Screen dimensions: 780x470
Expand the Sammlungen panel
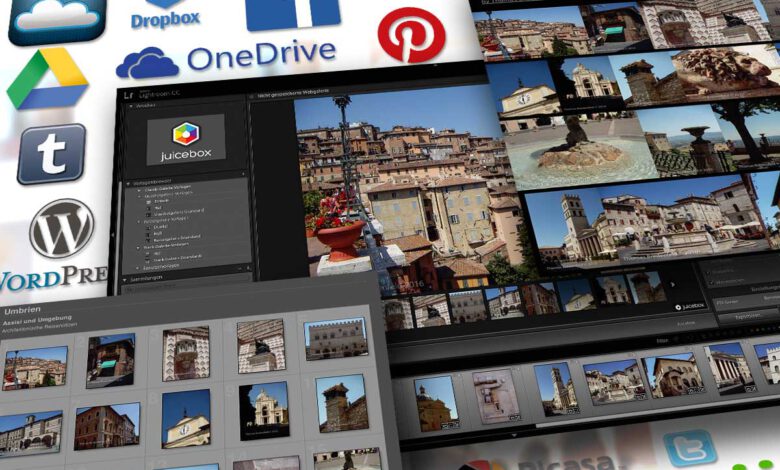click(x=124, y=280)
